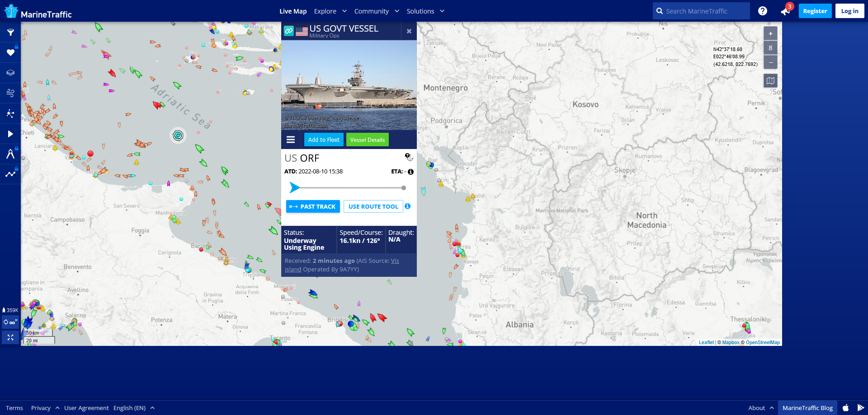The image size is (868, 415).
Task: Select the distance measuring compass tool
Action: [10, 154]
